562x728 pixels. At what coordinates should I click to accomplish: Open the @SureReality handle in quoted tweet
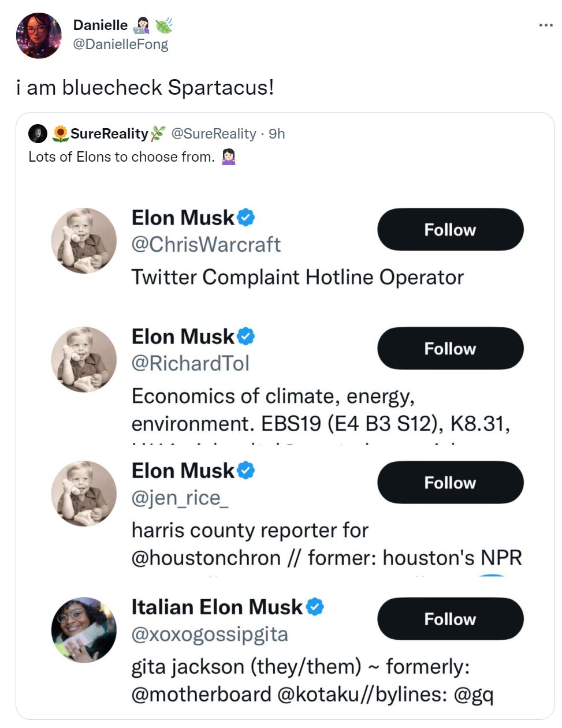pyautogui.click(x=214, y=134)
